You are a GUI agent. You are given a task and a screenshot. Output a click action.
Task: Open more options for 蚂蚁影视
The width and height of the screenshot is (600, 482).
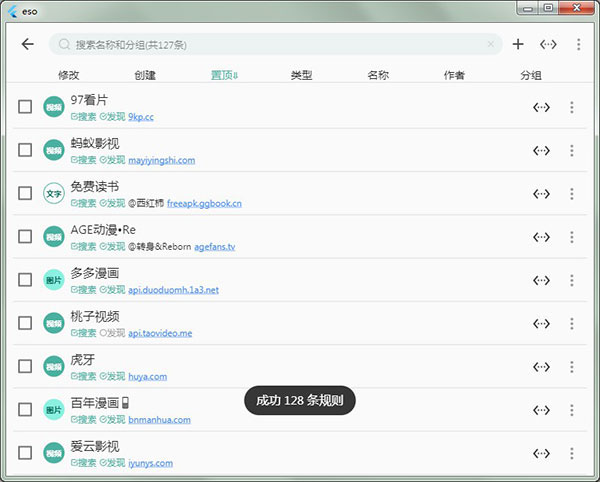[572, 150]
